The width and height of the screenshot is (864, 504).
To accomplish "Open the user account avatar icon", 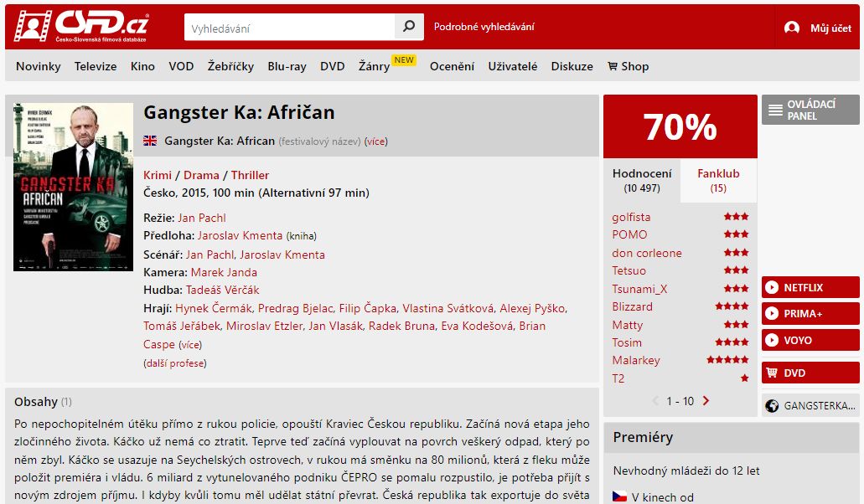I will 792,28.
